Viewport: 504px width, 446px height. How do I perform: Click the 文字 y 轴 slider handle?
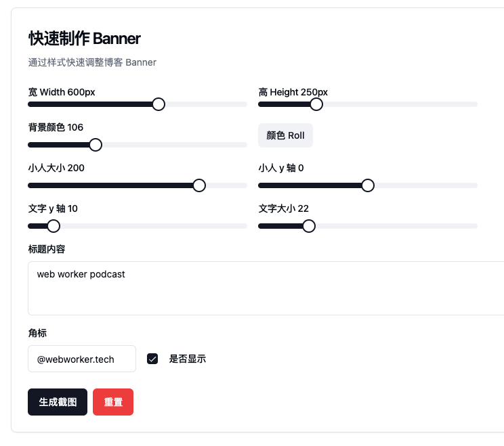click(54, 226)
